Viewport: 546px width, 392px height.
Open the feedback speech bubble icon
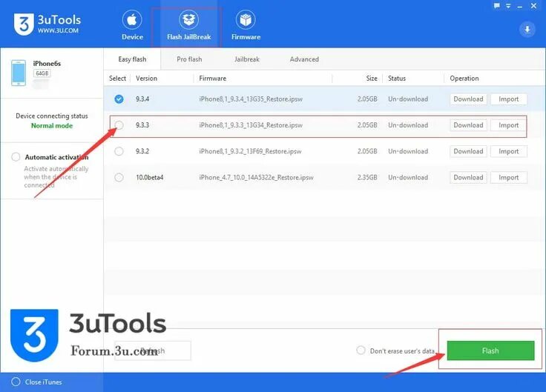(x=496, y=6)
